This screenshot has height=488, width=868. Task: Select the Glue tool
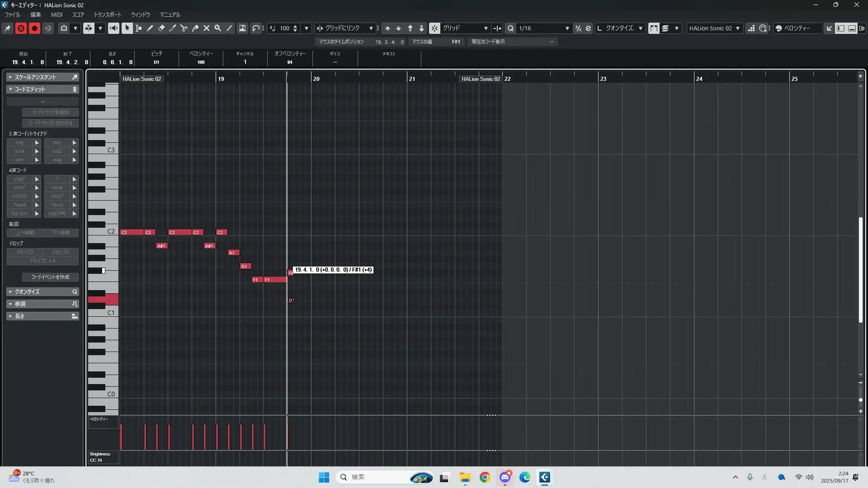[x=195, y=28]
